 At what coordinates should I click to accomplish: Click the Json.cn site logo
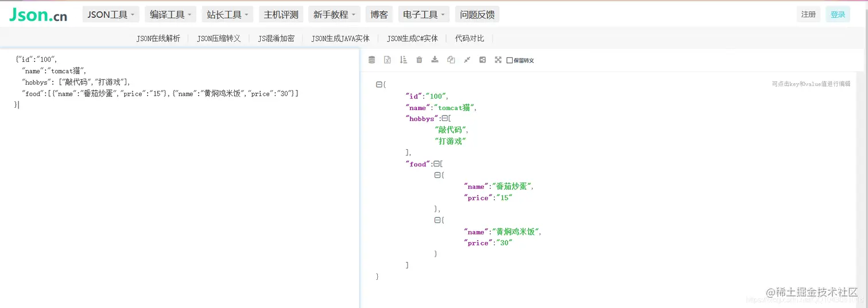(x=38, y=15)
